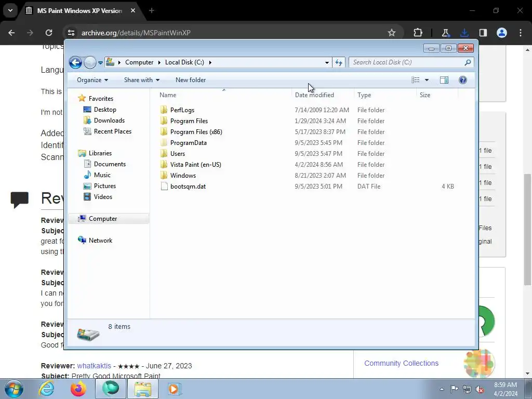
Task: Select Computer in address breadcrumb
Action: coord(139,62)
